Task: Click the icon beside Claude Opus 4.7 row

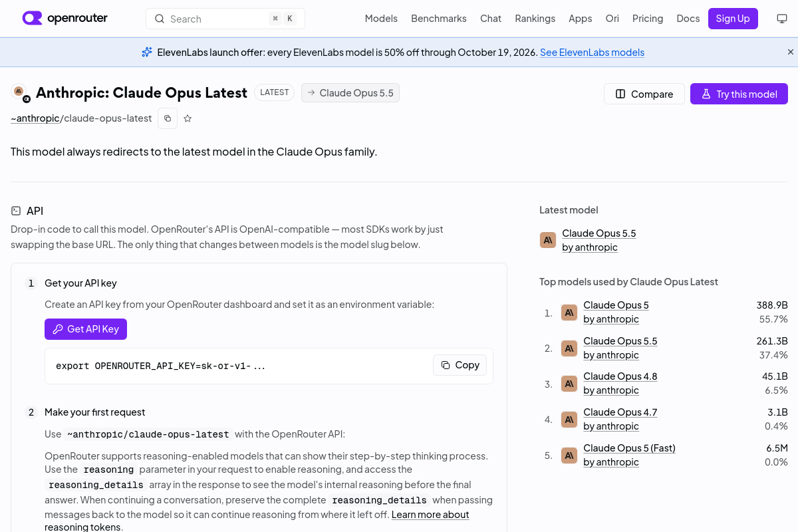Action: (569, 420)
